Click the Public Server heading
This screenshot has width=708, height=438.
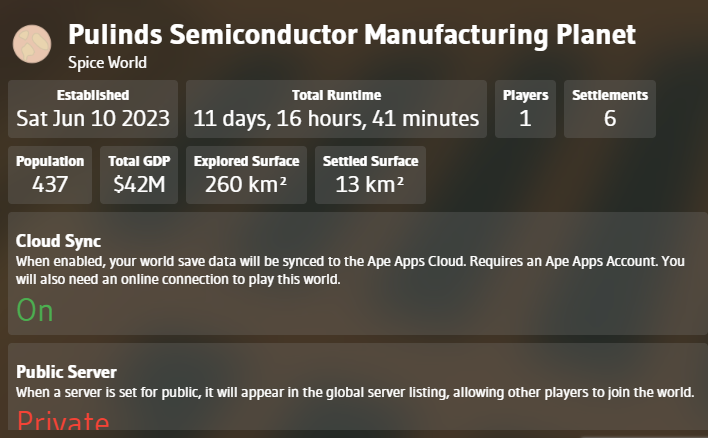point(66,372)
